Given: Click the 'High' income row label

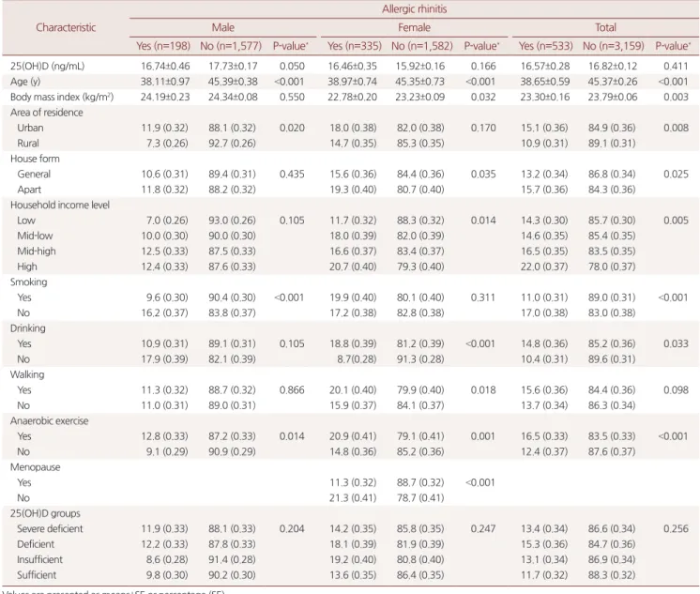Looking at the screenshot, I should pos(27,267).
